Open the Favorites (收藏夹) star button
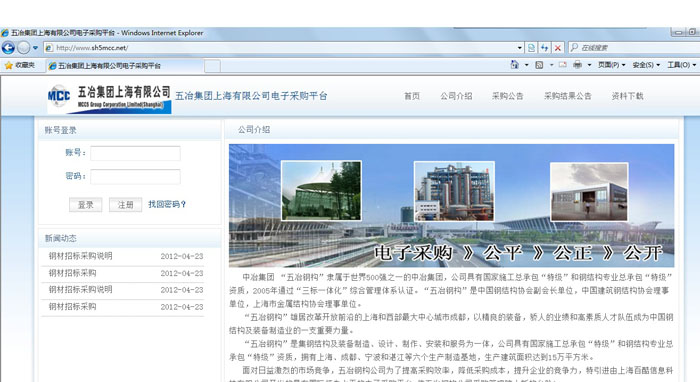The image size is (700, 382). tap(20, 65)
